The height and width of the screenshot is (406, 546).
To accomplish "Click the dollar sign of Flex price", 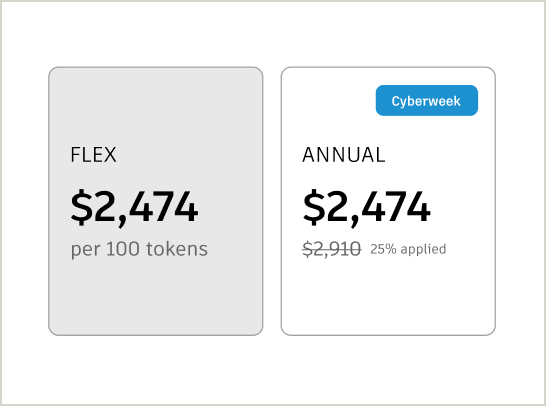I will [80, 208].
